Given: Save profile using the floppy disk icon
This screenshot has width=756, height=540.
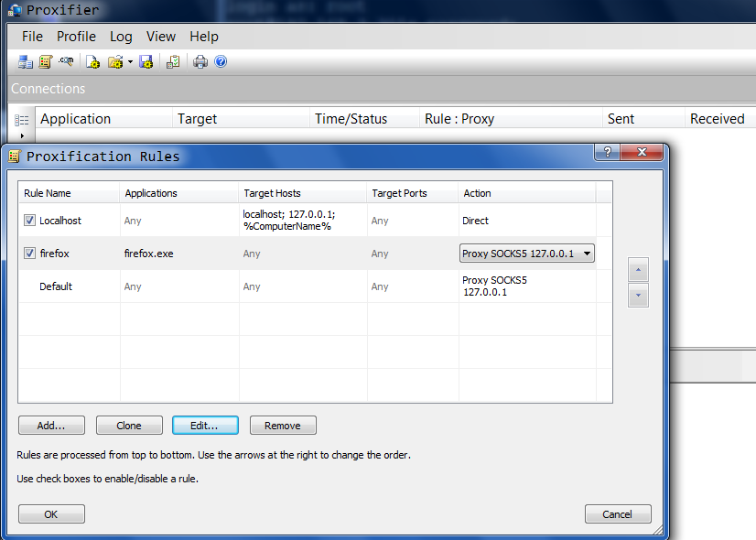Looking at the screenshot, I should tap(146, 61).
